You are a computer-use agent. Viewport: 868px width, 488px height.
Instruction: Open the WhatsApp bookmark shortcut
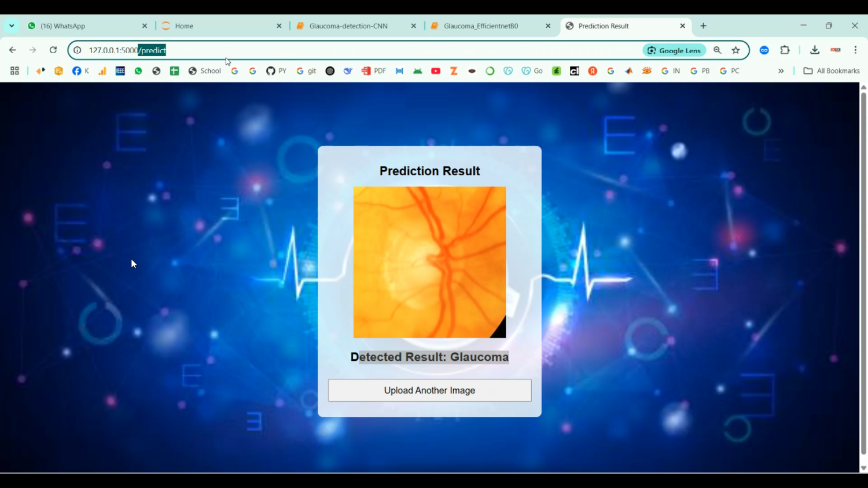tap(138, 71)
